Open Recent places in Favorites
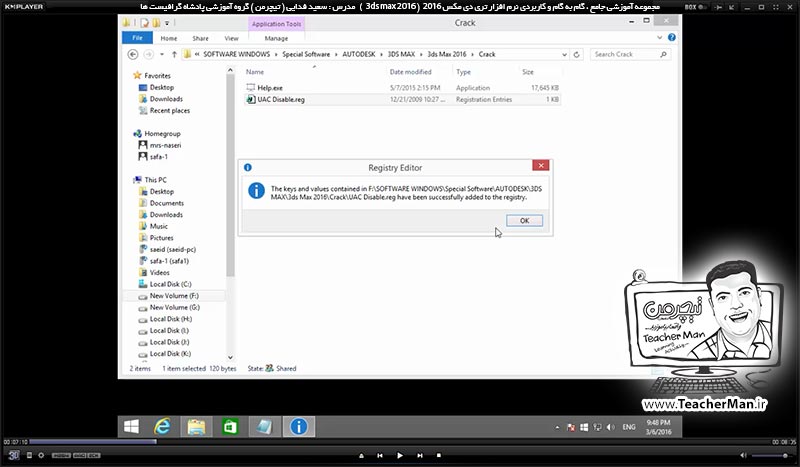 click(170, 111)
